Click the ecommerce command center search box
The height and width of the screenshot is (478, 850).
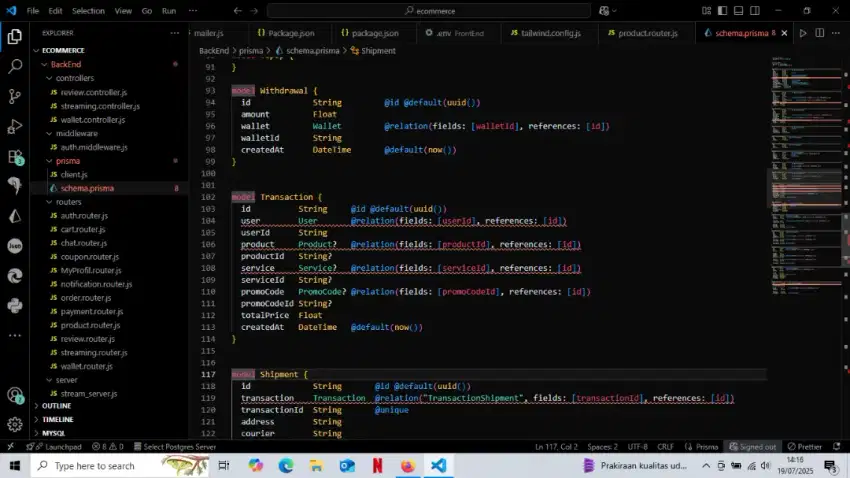429,10
